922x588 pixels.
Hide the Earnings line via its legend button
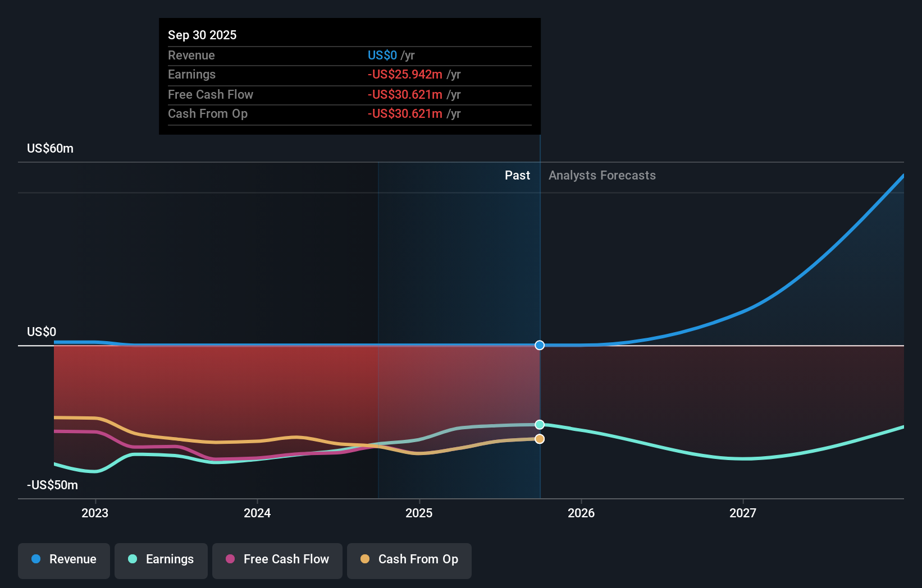tap(161, 559)
